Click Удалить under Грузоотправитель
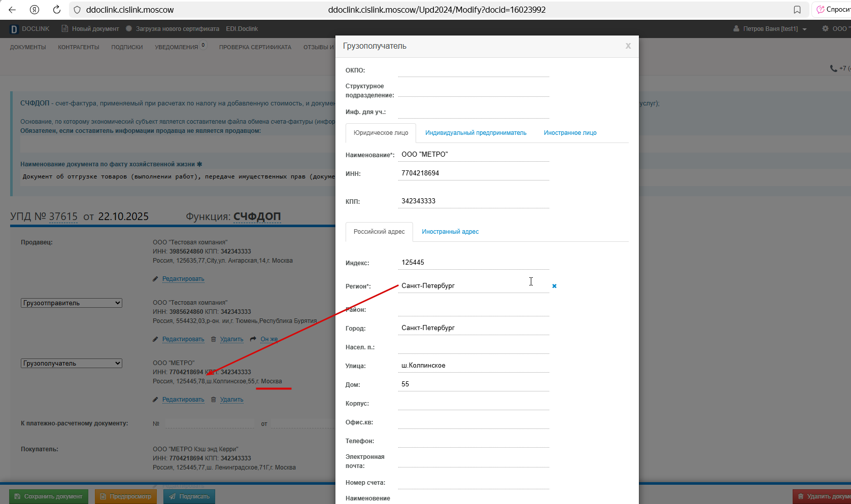Image resolution: width=851 pixels, height=504 pixels. coord(231,339)
